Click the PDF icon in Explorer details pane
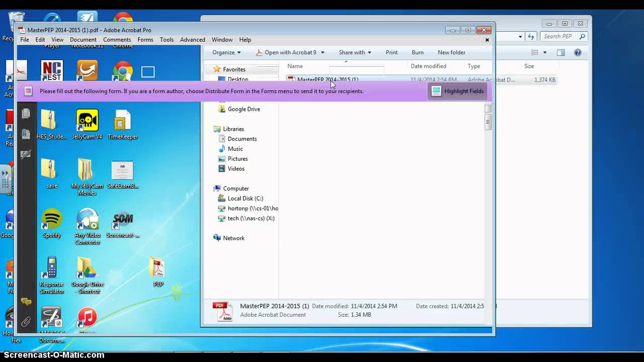This screenshot has width=644, height=362. [x=222, y=311]
